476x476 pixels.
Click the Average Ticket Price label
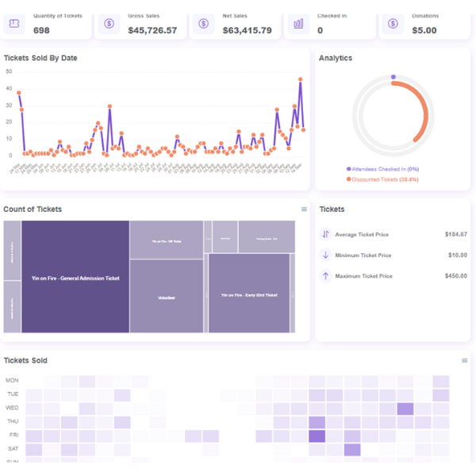(x=362, y=234)
